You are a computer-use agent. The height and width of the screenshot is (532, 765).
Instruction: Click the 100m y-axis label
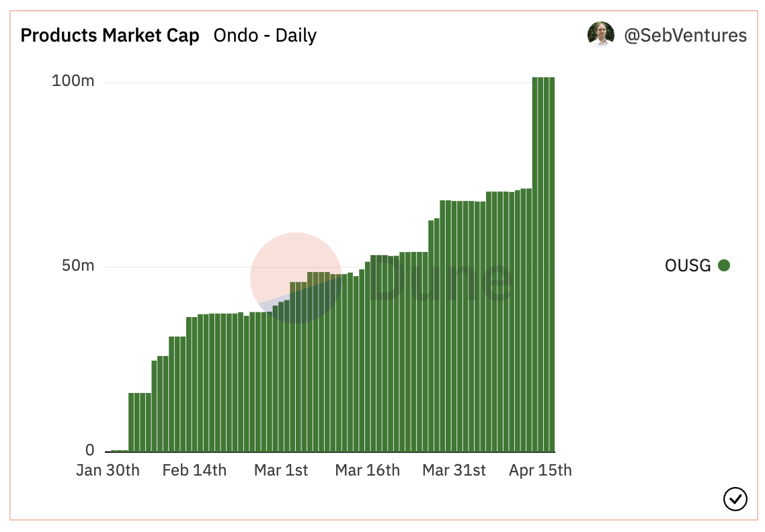pyautogui.click(x=73, y=81)
